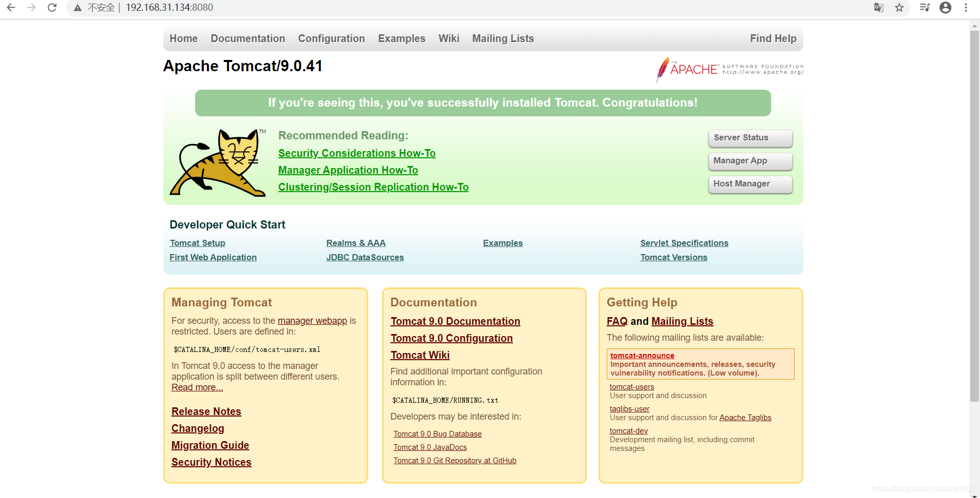Open the FAQ link in Getting Help
This screenshot has width=980, height=498.
[617, 321]
